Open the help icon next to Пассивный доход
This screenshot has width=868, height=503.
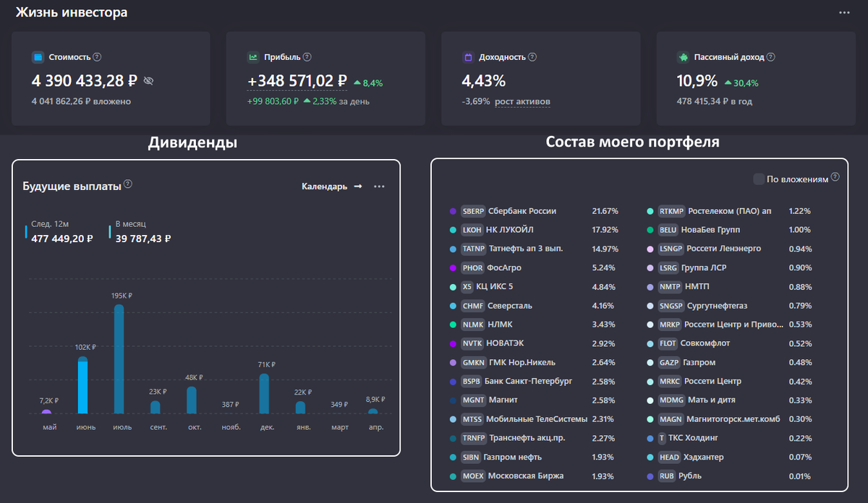coord(770,57)
